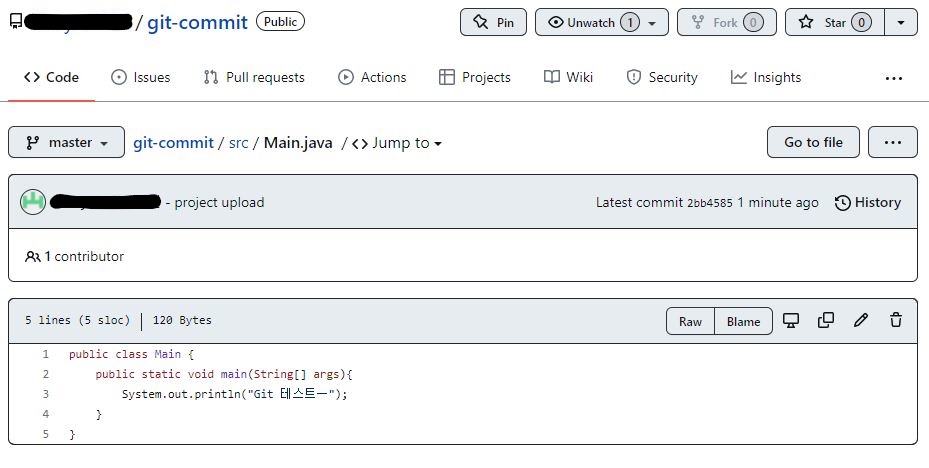View the Insights tab
929x468 pixels.
pyautogui.click(x=765, y=78)
